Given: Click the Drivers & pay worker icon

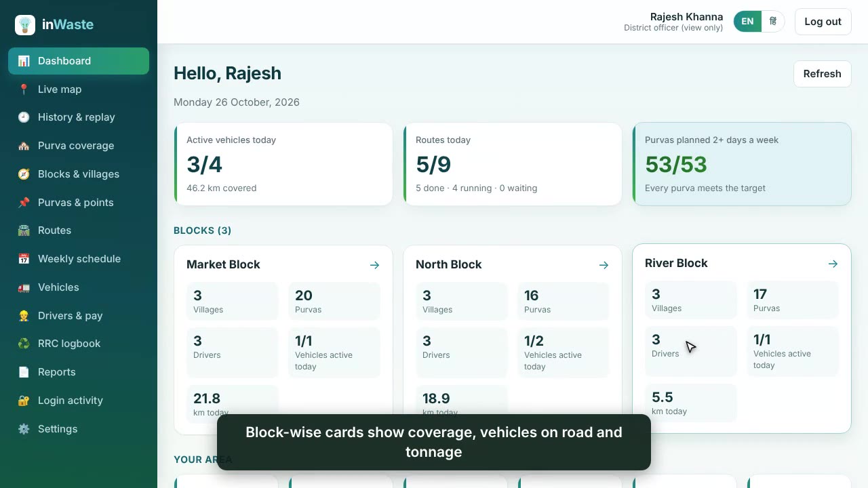Looking at the screenshot, I should click(24, 316).
